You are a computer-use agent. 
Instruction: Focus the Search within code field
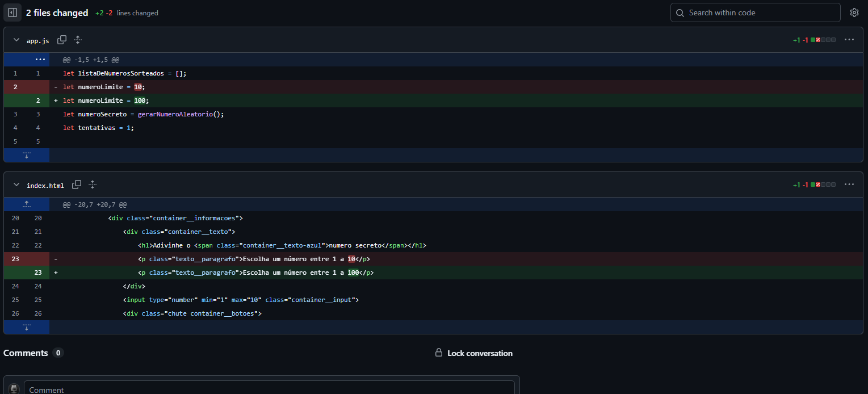(761, 12)
